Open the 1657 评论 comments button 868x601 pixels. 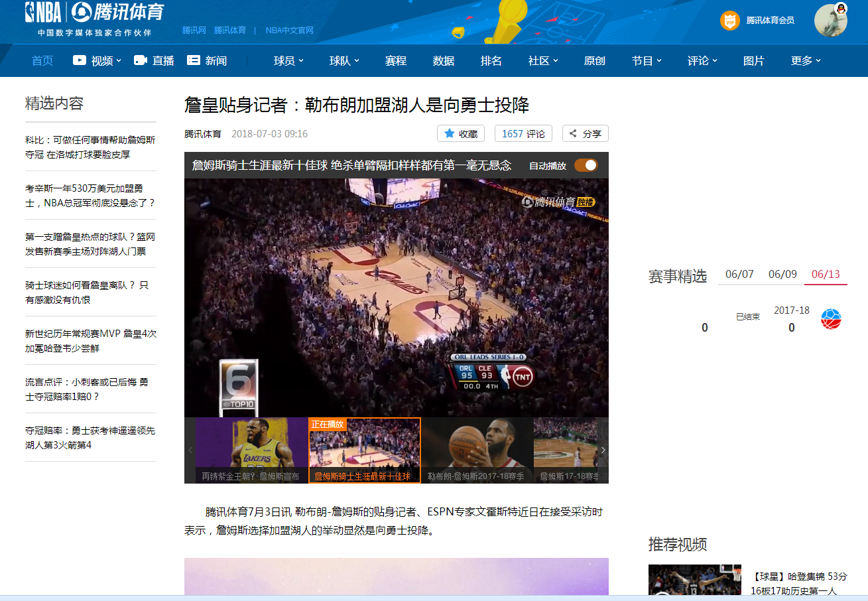(x=523, y=133)
